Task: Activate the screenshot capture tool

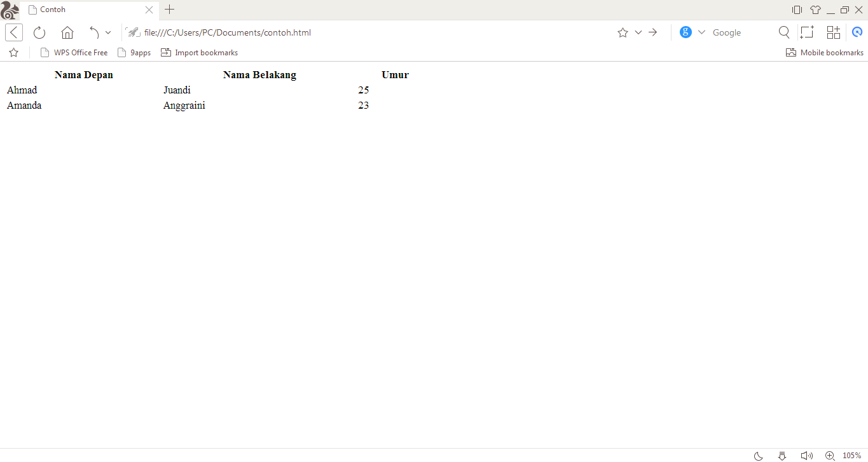Action: [x=806, y=32]
